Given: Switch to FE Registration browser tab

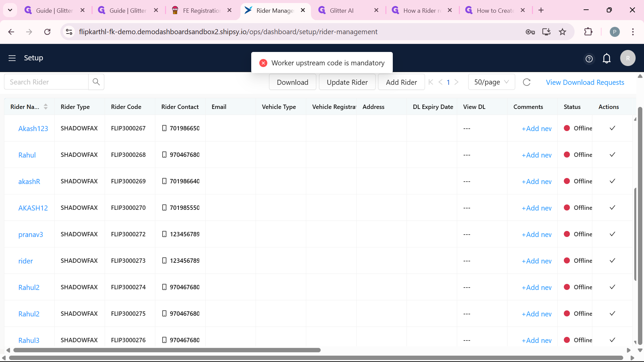Looking at the screenshot, I should (201, 10).
